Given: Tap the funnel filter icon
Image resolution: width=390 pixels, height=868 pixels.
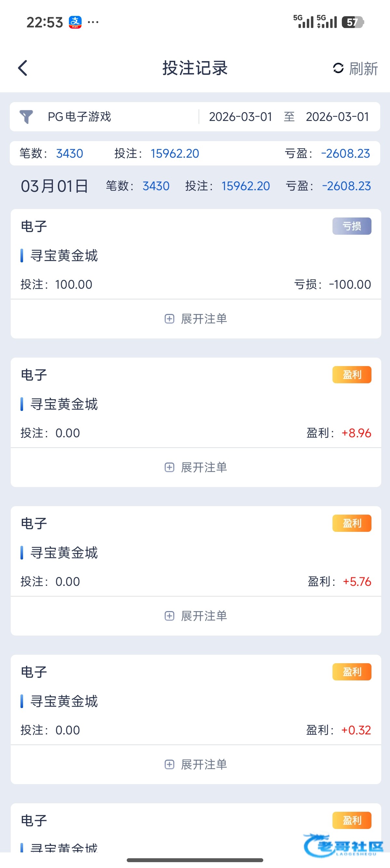Looking at the screenshot, I should click(26, 117).
